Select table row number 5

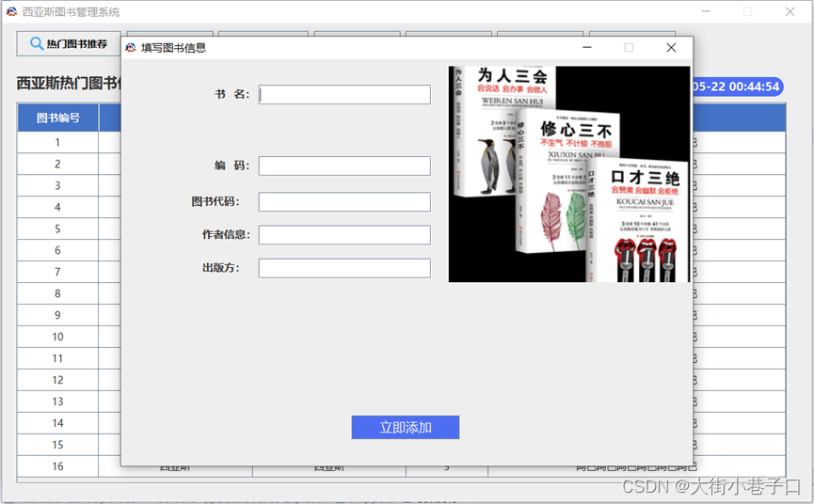(57, 228)
